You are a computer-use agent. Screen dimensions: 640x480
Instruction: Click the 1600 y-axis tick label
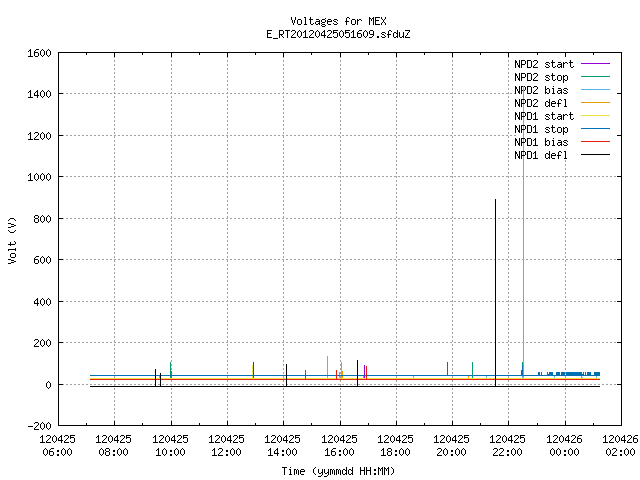[39, 53]
